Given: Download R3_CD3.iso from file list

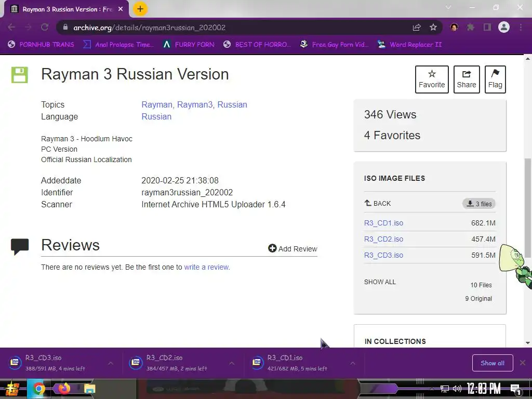Looking at the screenshot, I should (384, 255).
